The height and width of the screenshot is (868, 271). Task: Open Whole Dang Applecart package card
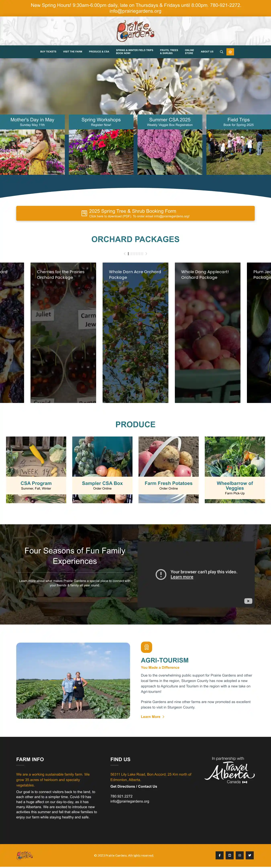[207, 333]
